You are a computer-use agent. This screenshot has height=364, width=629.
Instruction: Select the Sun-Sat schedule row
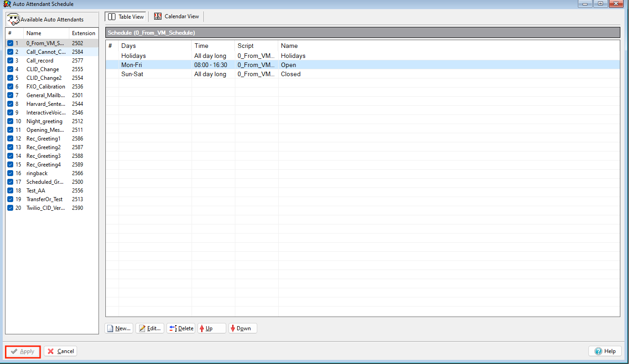click(363, 74)
